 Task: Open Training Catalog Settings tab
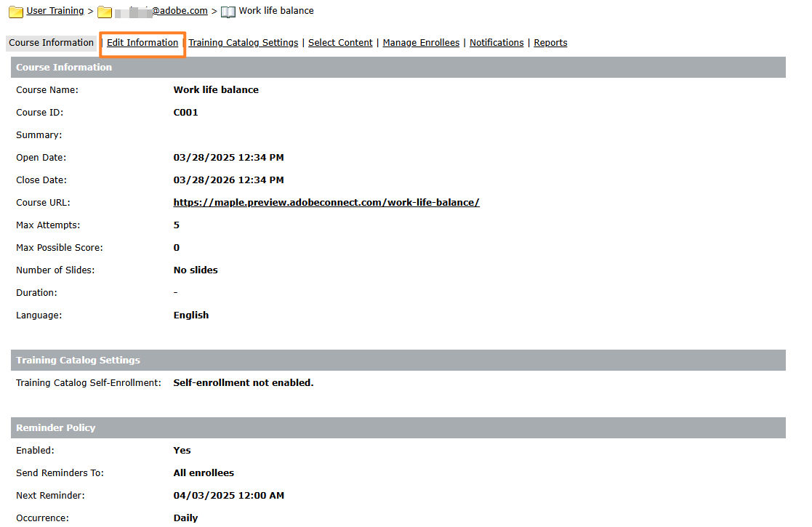point(244,43)
